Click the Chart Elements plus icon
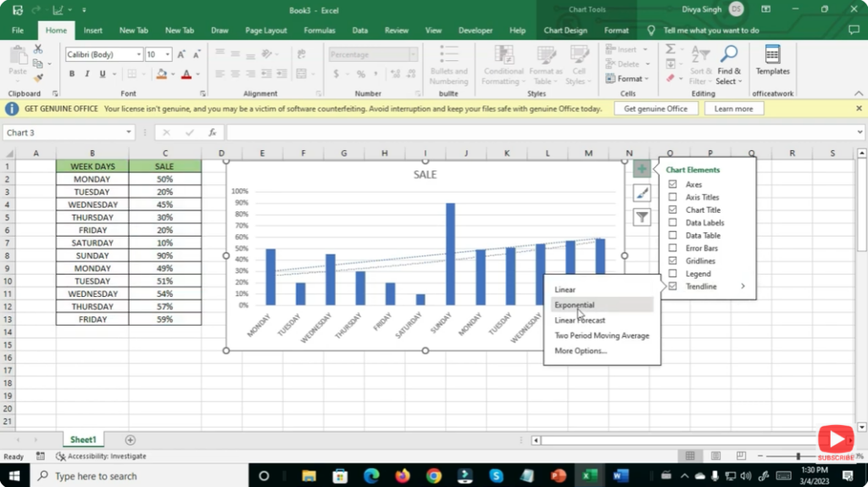Viewport: 868px width, 487px height. 642,169
